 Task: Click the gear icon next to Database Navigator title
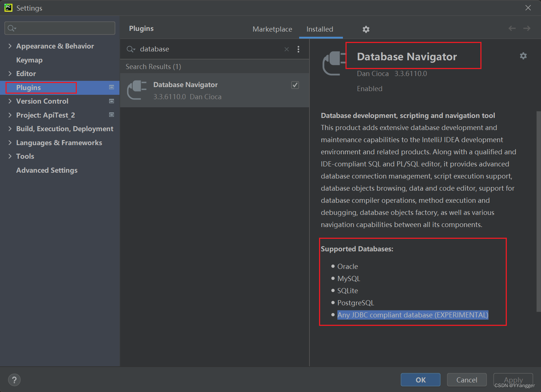pos(523,56)
